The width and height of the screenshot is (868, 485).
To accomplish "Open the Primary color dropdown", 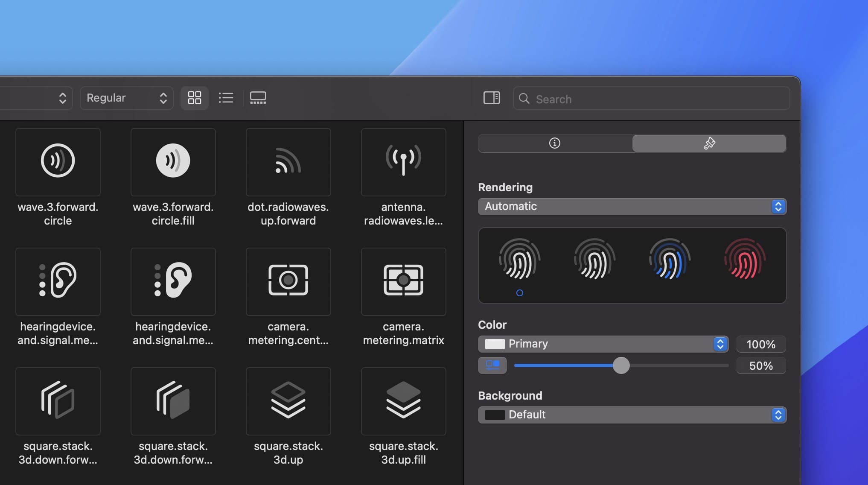I will click(603, 344).
